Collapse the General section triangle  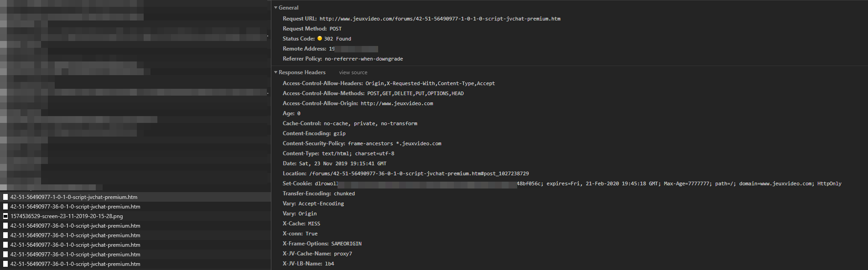(x=275, y=8)
